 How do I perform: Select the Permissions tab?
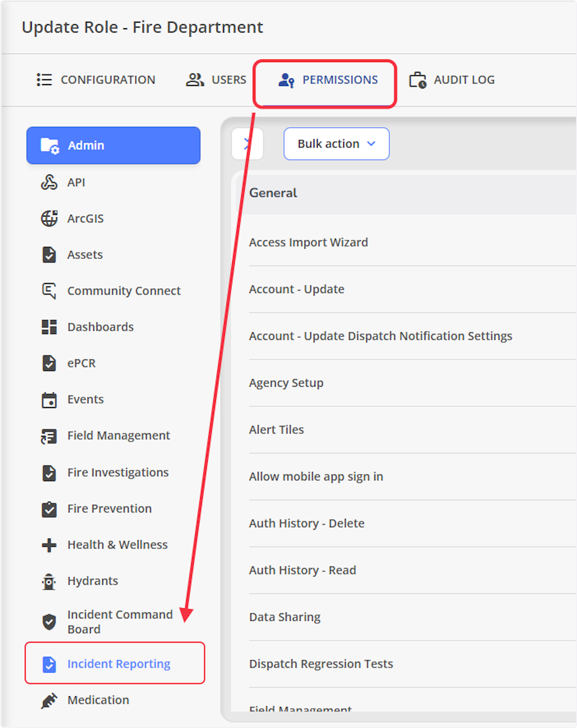pyautogui.click(x=328, y=80)
